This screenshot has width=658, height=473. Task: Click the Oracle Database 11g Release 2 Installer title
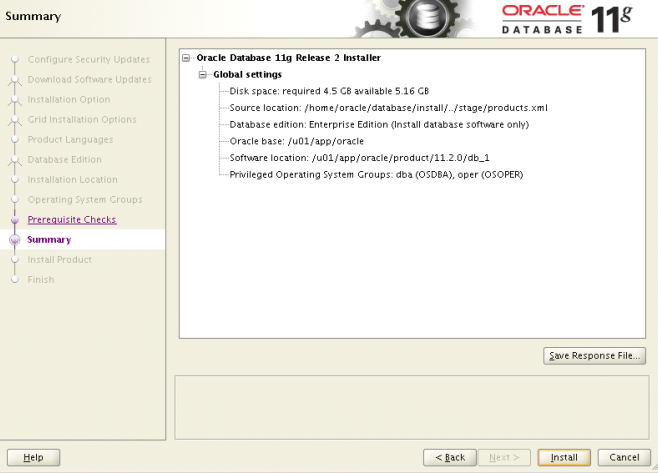coord(289,58)
